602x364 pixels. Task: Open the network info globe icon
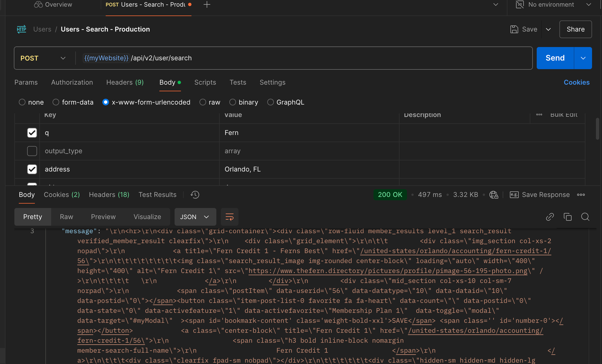494,195
